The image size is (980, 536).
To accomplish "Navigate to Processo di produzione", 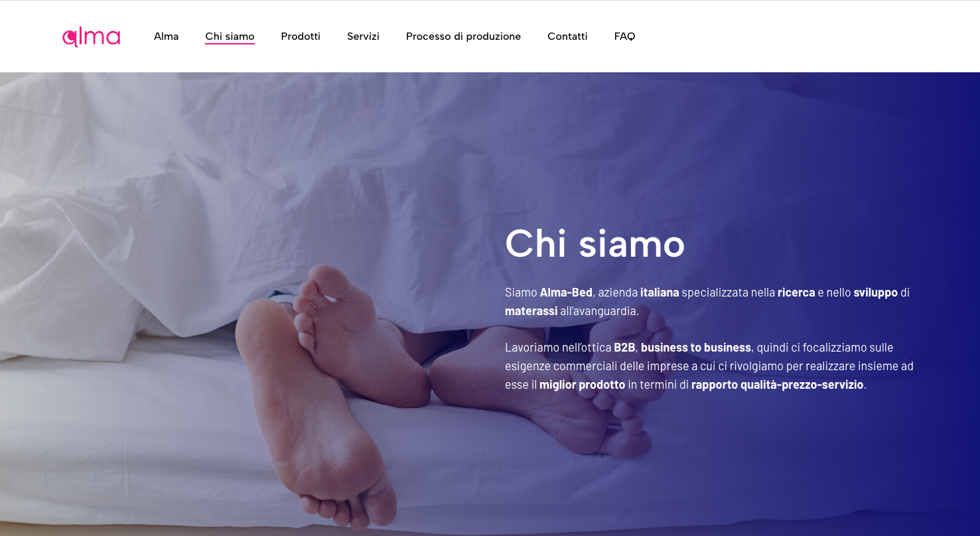I will coord(463,36).
